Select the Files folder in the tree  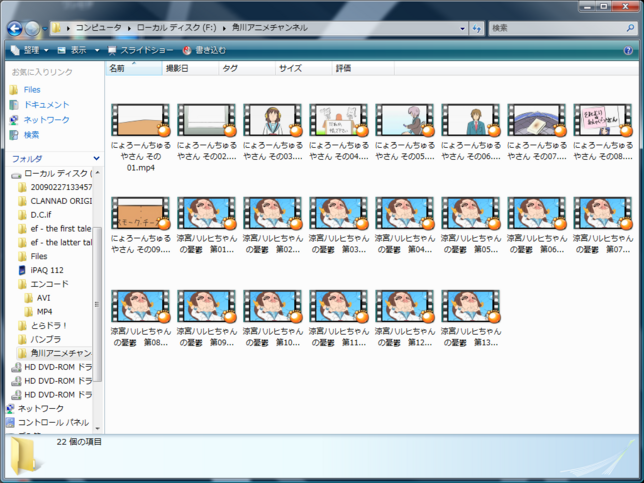[33, 257]
